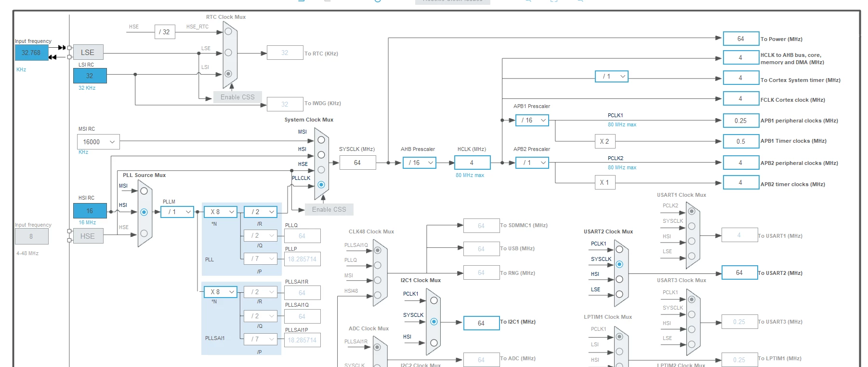Click the X 2 APB1 timer multiplier box
This screenshot has width=868, height=367.
[x=605, y=141]
